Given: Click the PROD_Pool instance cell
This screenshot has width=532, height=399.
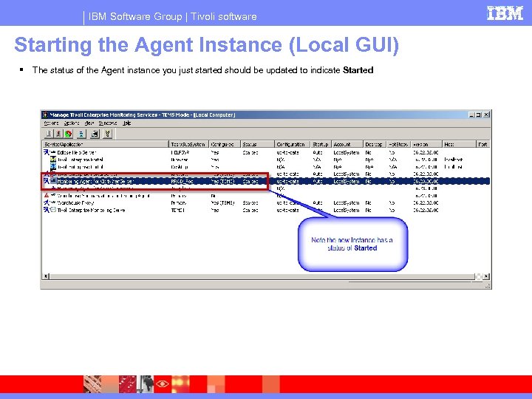Looking at the screenshot, I should pos(183,181).
